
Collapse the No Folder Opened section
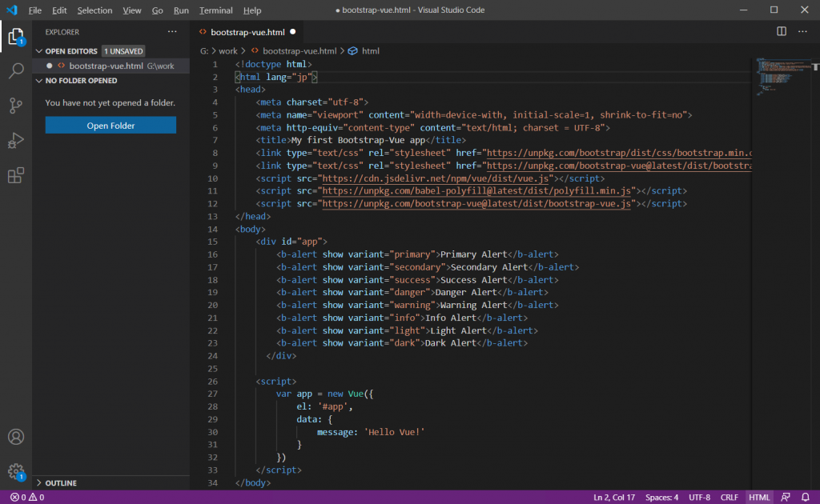tap(39, 81)
